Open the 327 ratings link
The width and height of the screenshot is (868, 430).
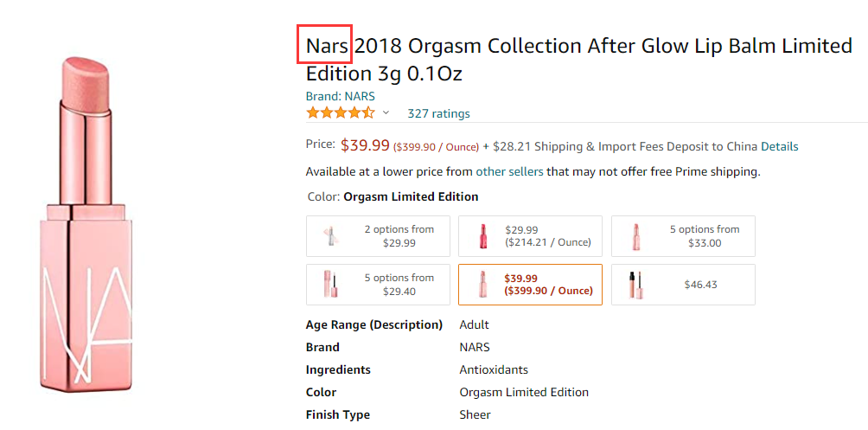438,113
